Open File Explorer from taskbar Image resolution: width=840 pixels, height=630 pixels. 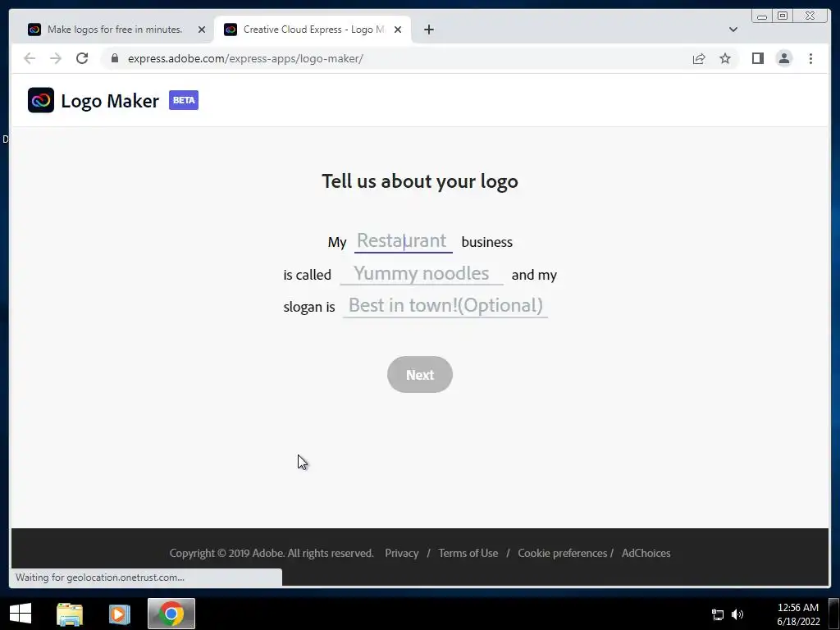70,614
